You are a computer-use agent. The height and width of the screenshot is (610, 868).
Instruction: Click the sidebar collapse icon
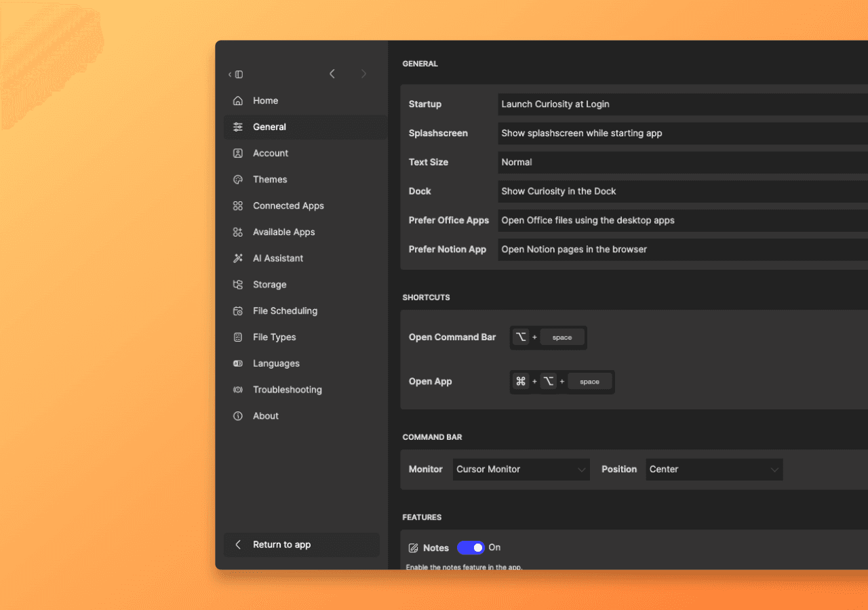click(236, 75)
